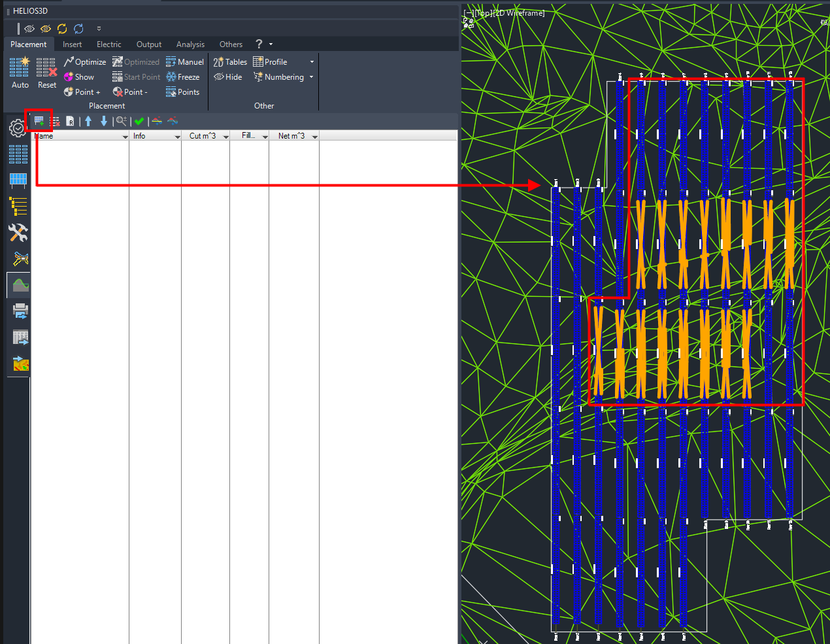Image resolution: width=830 pixels, height=644 pixels.
Task: Click the Optimize button
Action: [85, 62]
